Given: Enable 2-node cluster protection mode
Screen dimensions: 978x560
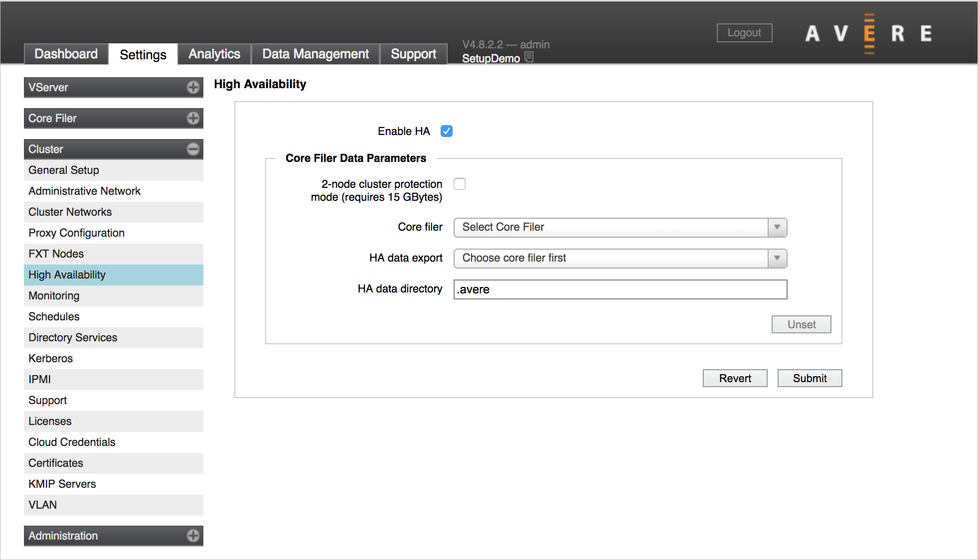Looking at the screenshot, I should coord(461,184).
